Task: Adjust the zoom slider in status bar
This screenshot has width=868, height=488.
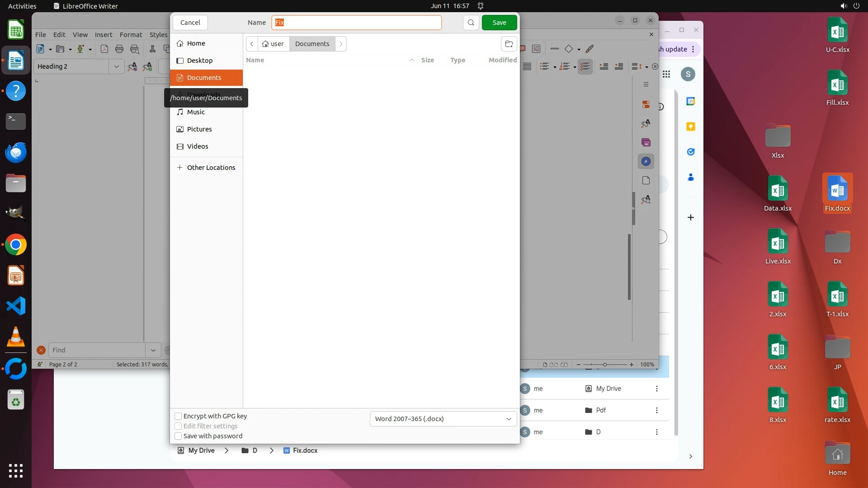Action: pos(604,365)
